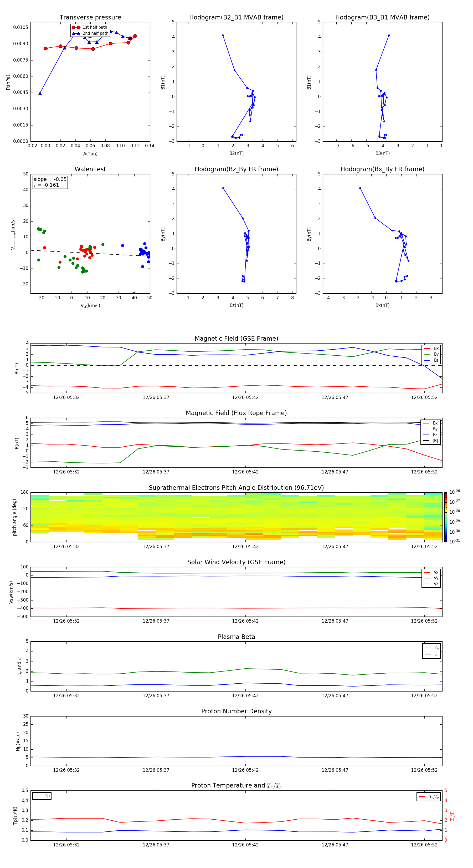473x868 pixels.
Task: Click the "2nd half path" legend entry
Action: pyautogui.click(x=90, y=33)
